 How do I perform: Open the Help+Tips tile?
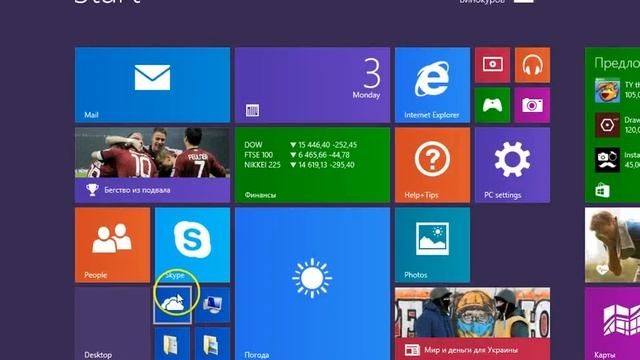coord(432,165)
